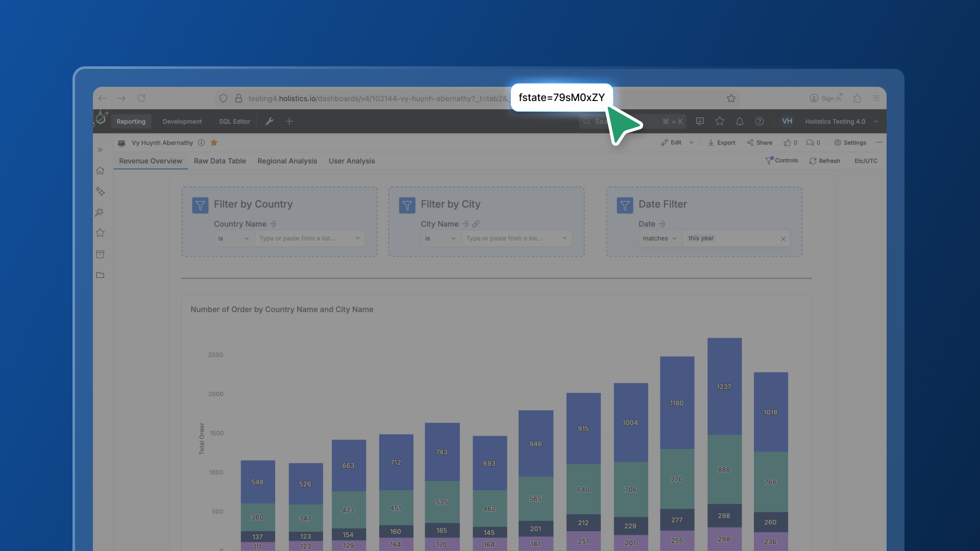Expand the Edit button dropdown arrow
The width and height of the screenshot is (980, 551).
point(692,143)
